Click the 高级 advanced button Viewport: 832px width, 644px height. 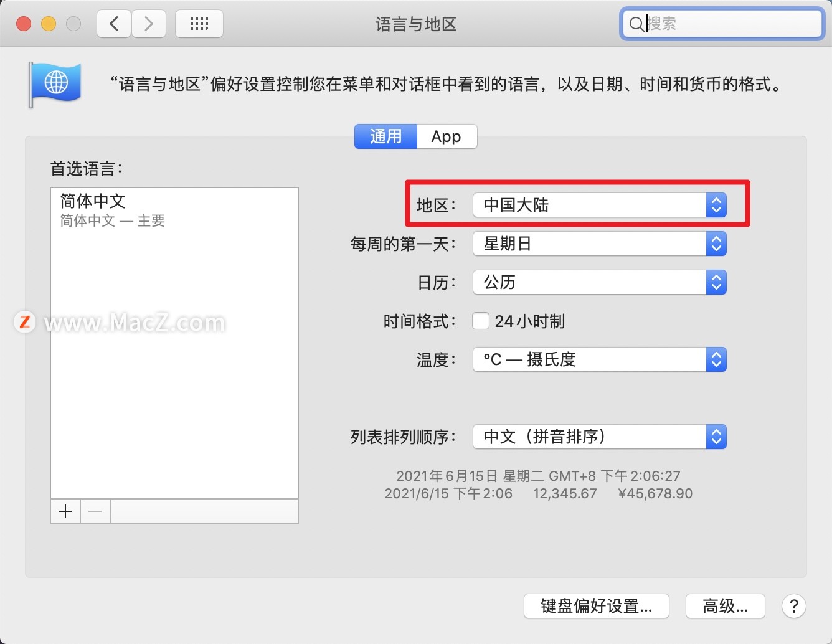[725, 605]
